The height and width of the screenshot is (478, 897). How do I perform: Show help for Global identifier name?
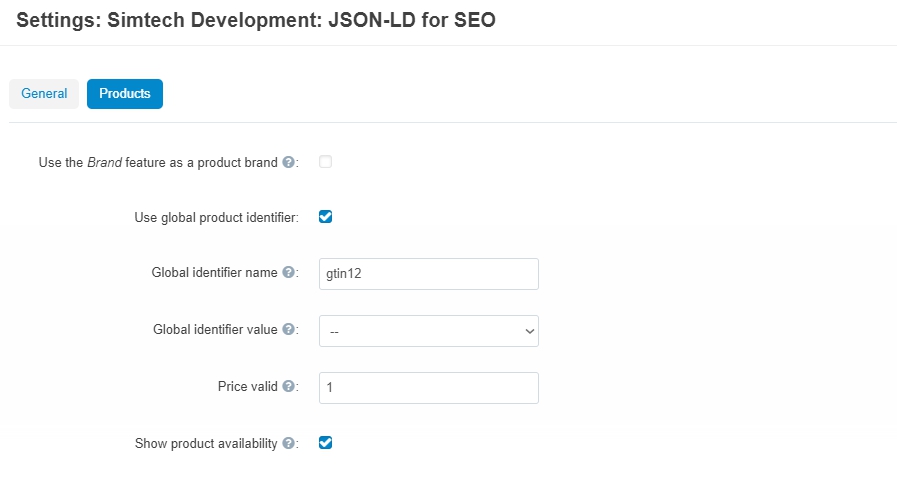pyautogui.click(x=289, y=272)
